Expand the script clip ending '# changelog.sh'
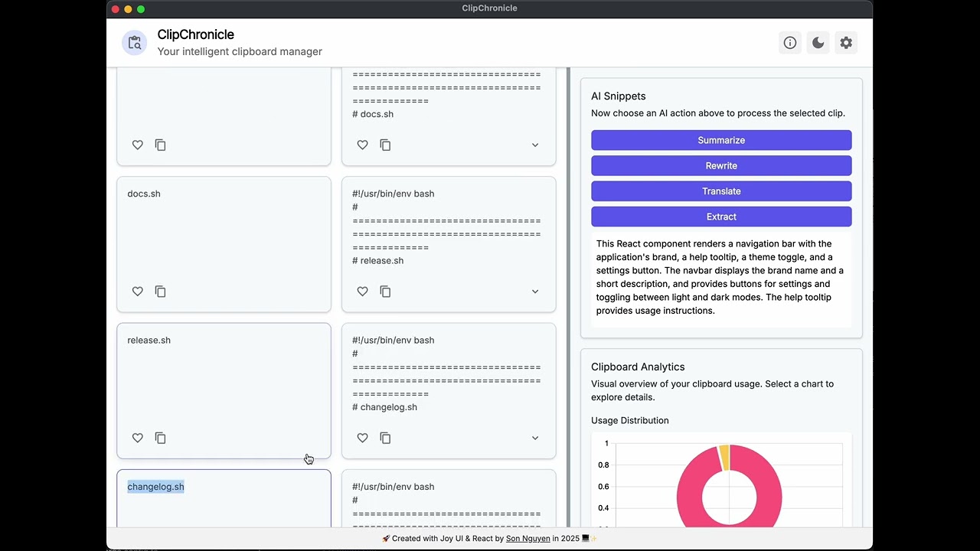 click(535, 438)
